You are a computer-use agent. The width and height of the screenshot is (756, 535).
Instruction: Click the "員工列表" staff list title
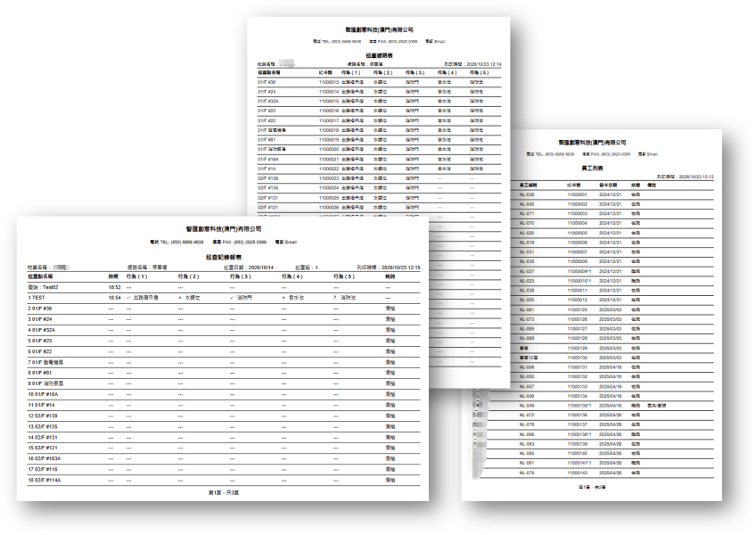tap(592, 169)
